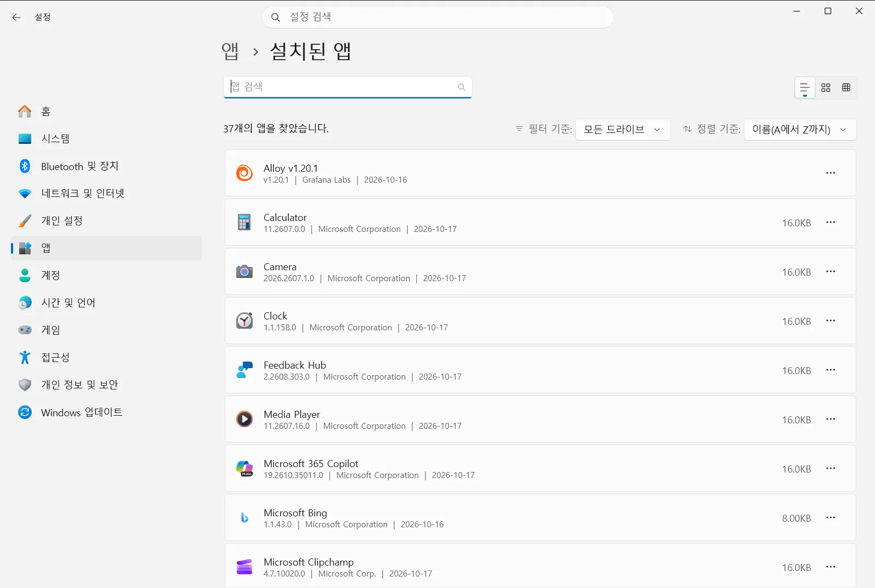Click the Camera app icon

click(x=244, y=271)
